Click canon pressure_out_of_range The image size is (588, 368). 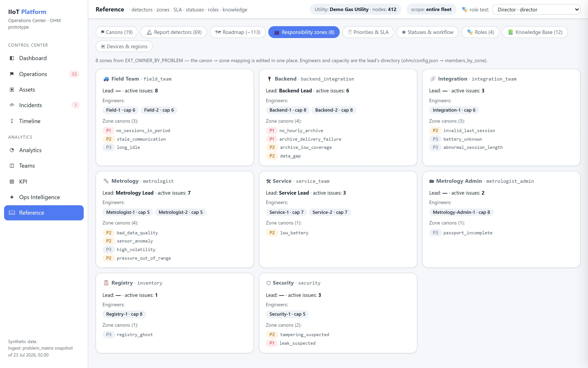144,258
